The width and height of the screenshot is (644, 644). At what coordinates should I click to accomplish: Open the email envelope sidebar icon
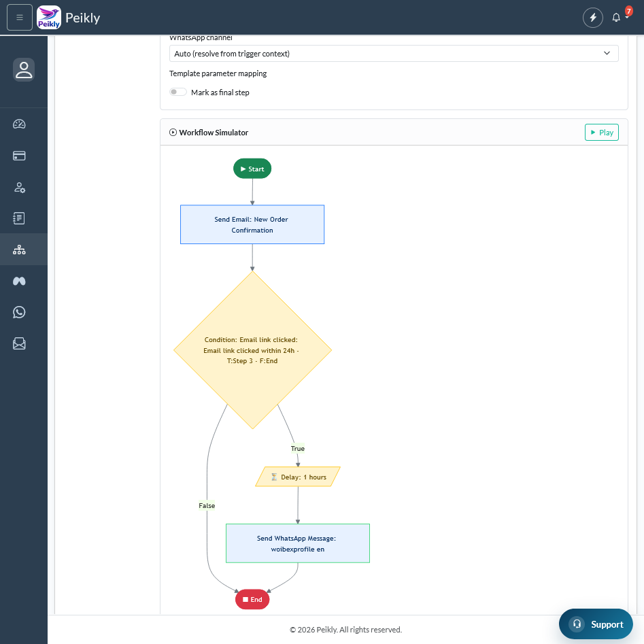[19, 343]
